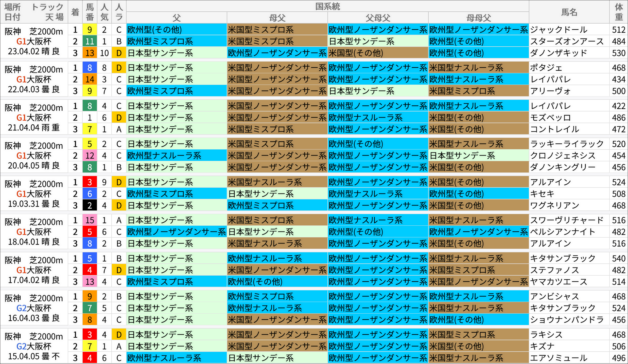Click the horse name ラッキーライラック
The width and height of the screenshot is (628, 364).
tap(567, 144)
